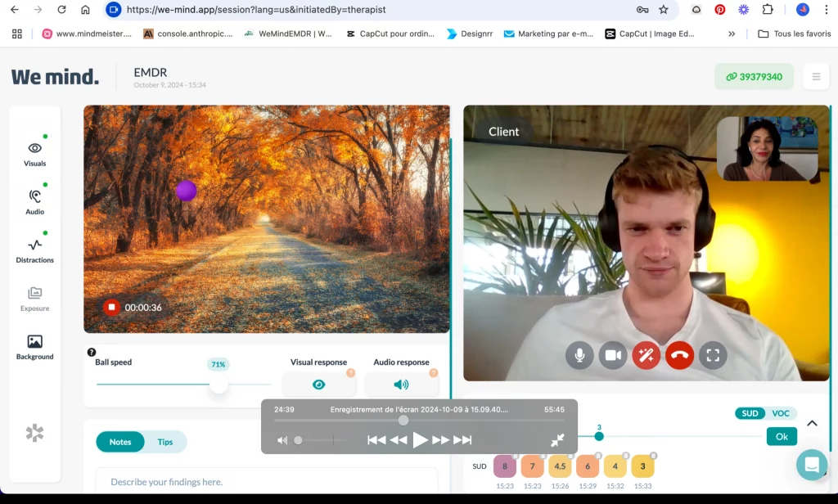Open the Background image selector
Screen dimensions: 838x504
coord(34,346)
